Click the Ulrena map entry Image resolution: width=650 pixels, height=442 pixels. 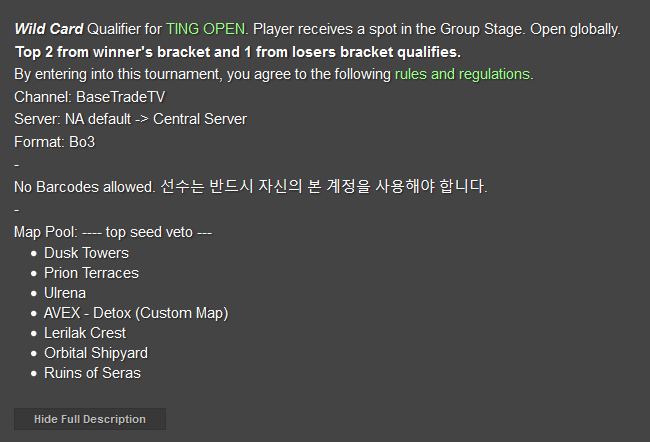point(65,293)
